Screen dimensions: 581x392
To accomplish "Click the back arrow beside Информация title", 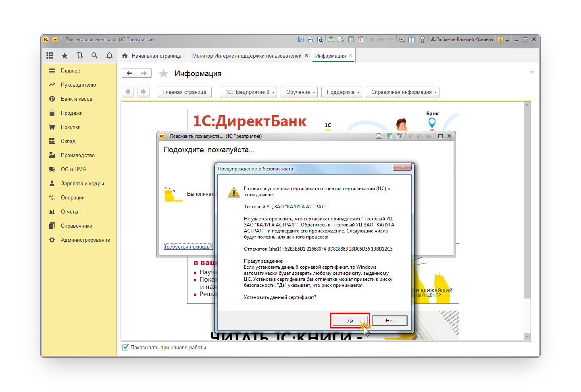I will coord(129,73).
